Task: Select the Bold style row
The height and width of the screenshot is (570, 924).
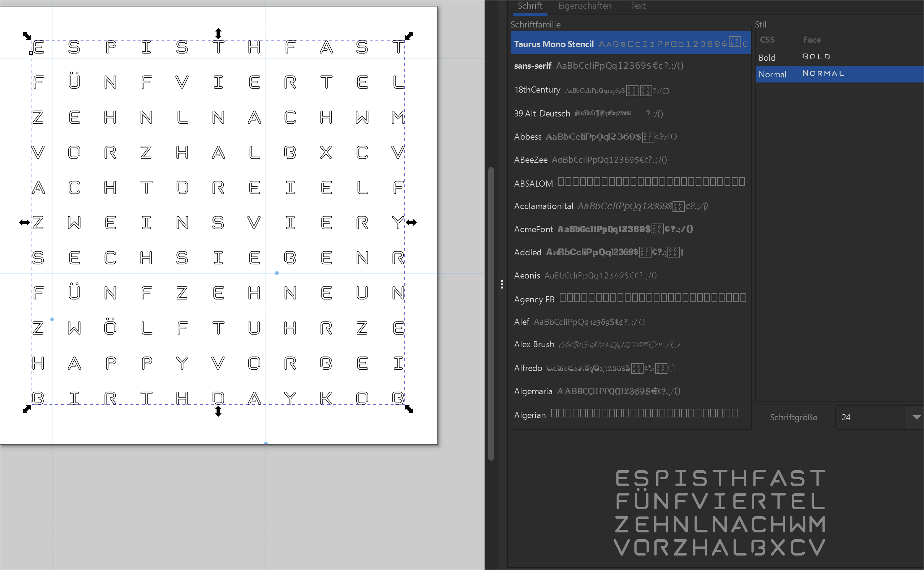Action: click(x=839, y=57)
